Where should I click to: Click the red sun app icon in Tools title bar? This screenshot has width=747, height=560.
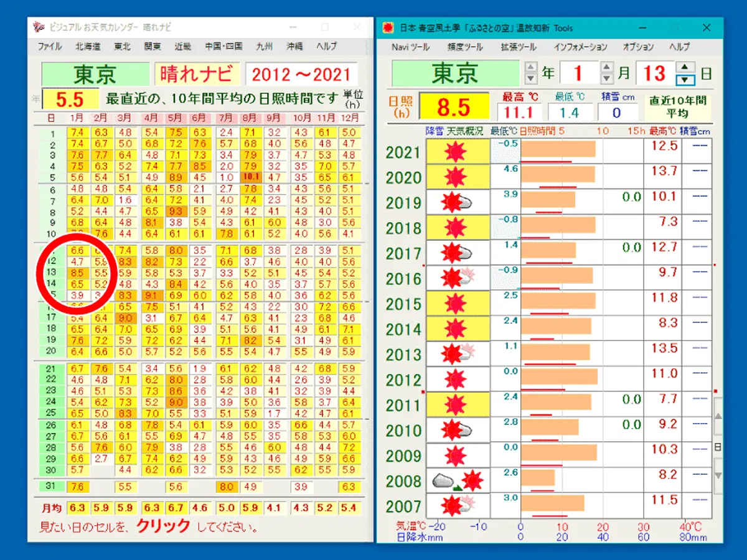point(388,28)
